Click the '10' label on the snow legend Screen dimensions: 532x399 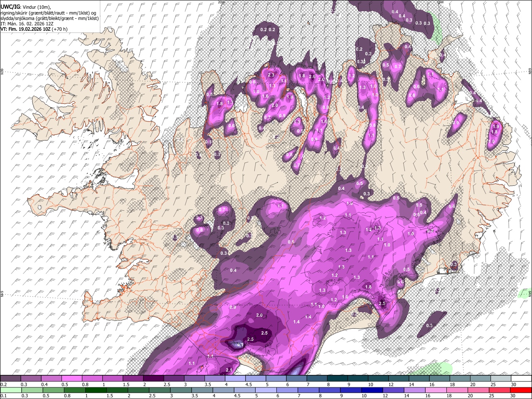[370, 384]
